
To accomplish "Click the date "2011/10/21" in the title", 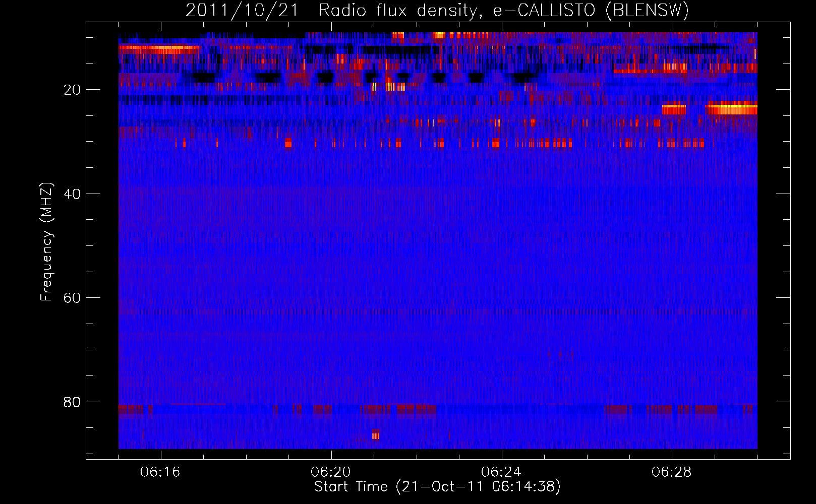I will (243, 10).
